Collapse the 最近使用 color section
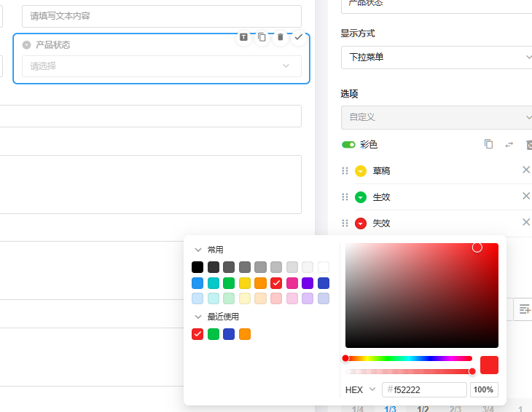The height and width of the screenshot is (412, 532). pyautogui.click(x=197, y=317)
